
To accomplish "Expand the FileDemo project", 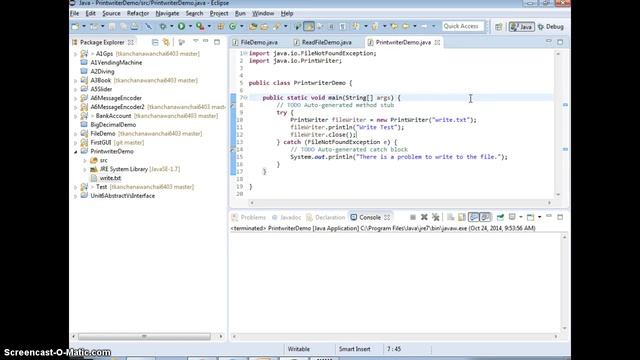I will tap(76, 134).
